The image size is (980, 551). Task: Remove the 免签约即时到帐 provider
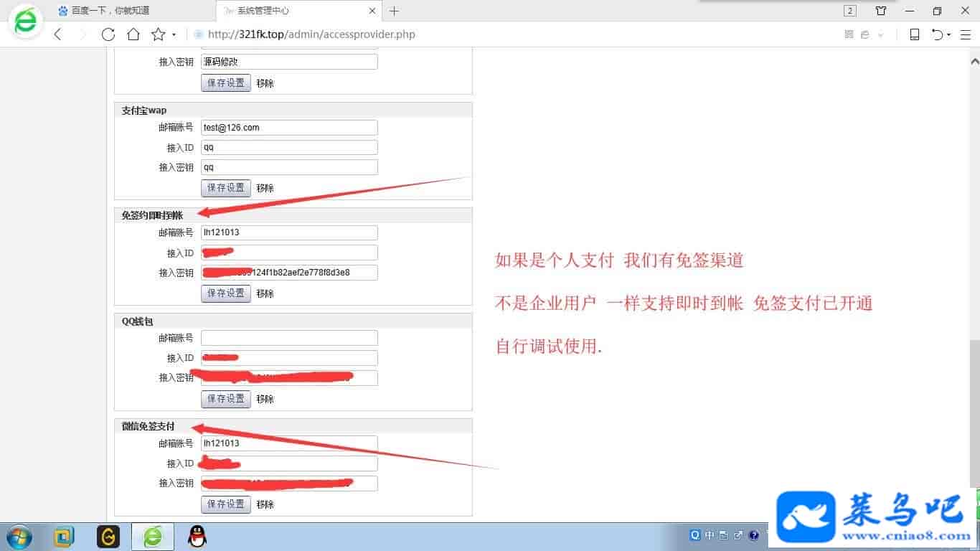[x=265, y=293]
